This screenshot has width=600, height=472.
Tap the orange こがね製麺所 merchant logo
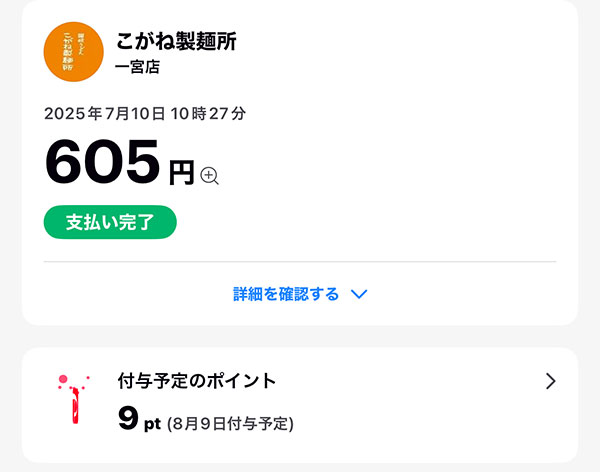pyautogui.click(x=73, y=52)
